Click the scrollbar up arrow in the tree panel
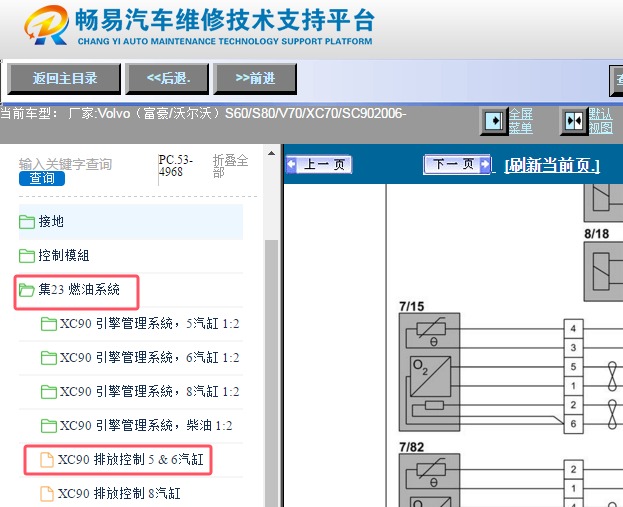Viewport: 623px width, 507px height. 271,153
